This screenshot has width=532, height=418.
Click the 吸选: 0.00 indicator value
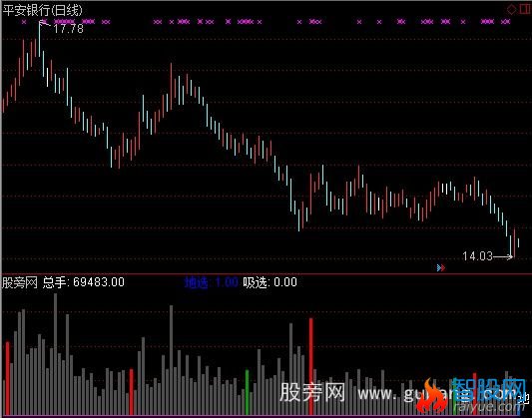point(270,282)
